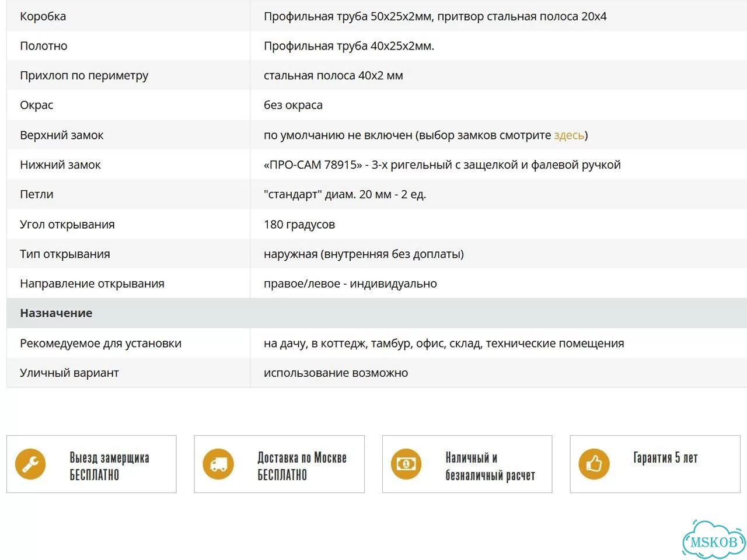Click the 'Назначение' section header row
The height and width of the screenshot is (560, 747).
(377, 313)
